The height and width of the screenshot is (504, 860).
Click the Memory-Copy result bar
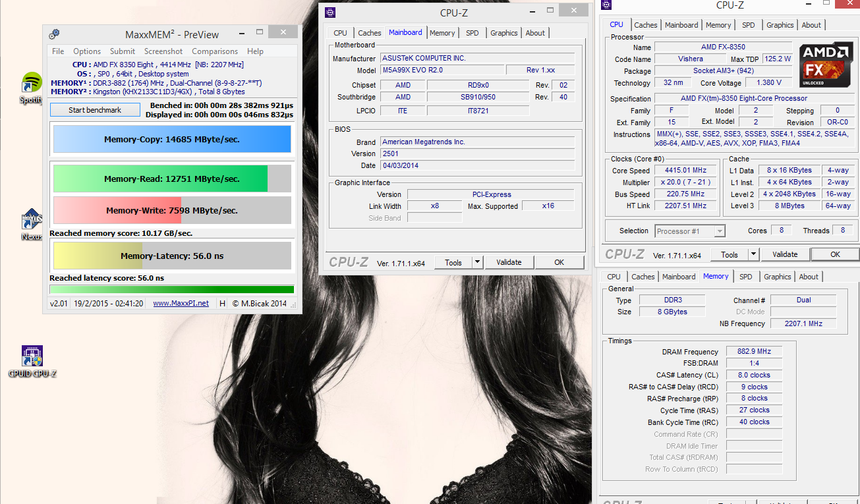pyautogui.click(x=172, y=140)
